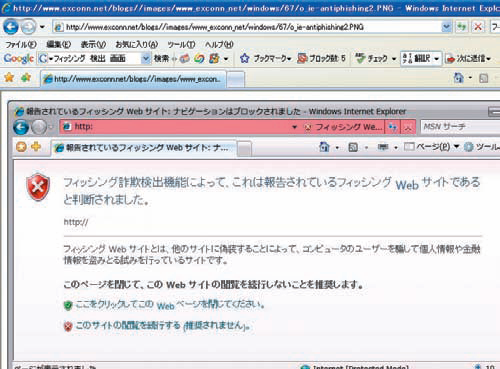Open the ブックマーク star dropdown

pos(265,59)
